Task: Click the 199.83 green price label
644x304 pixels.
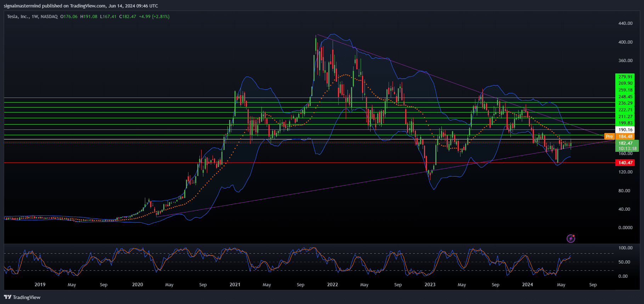Action: tap(625, 123)
